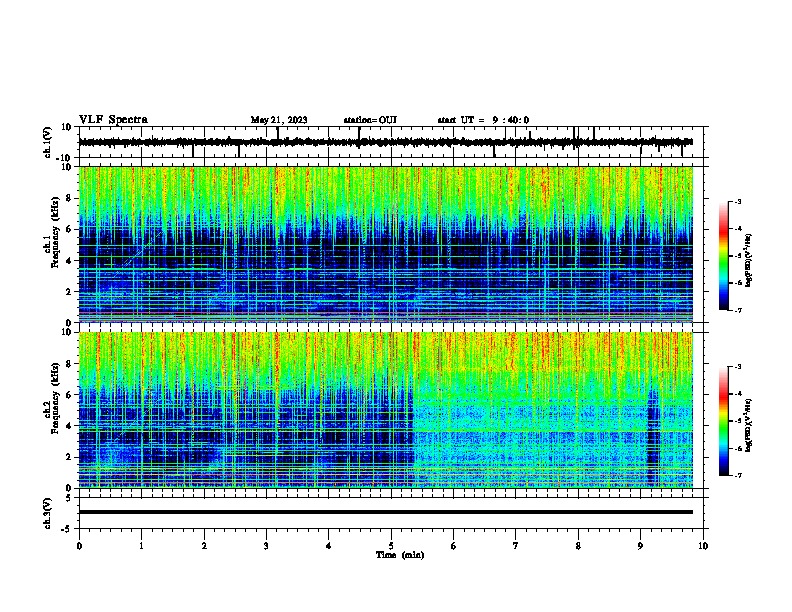Screen dimensions: 792x612
Task: Click the "-3" label on ch.1 colorbar
Action: tap(737, 201)
